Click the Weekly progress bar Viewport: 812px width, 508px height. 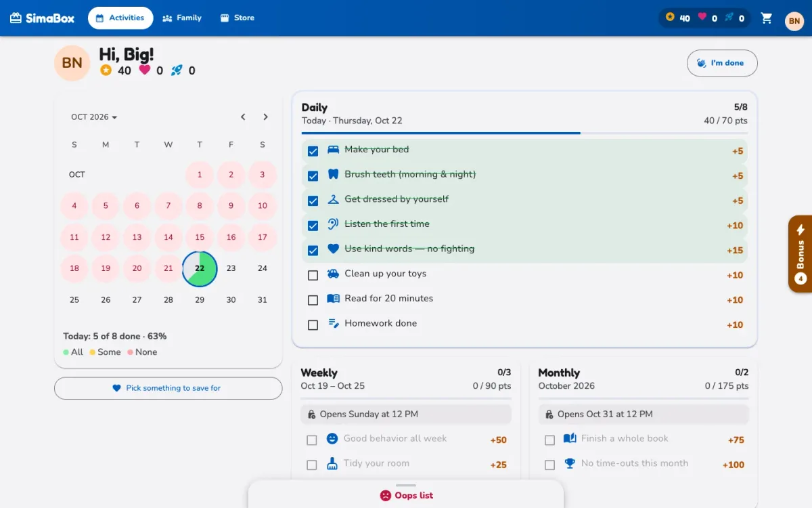[406, 398]
